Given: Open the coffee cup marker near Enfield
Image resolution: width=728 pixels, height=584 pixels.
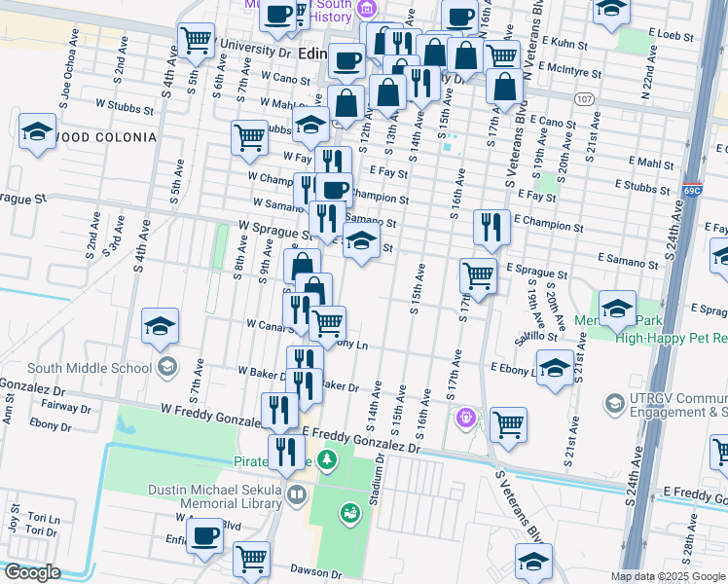Looking at the screenshot, I should coord(204,536).
